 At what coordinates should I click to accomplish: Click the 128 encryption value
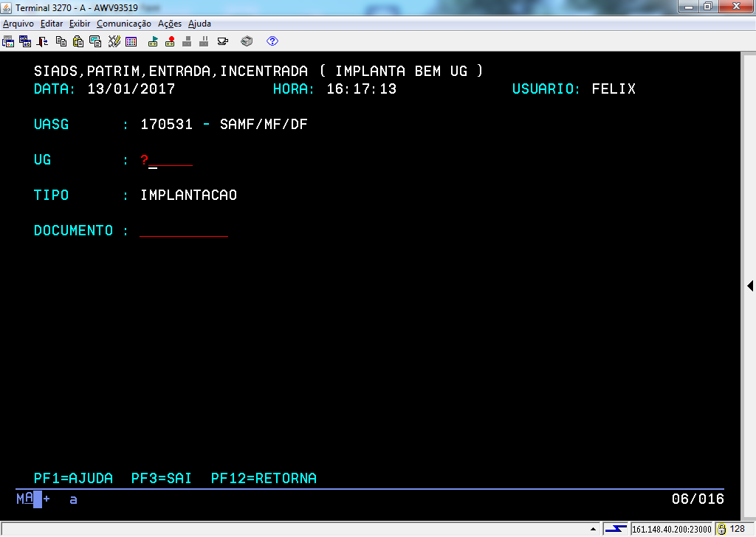pyautogui.click(x=738, y=529)
